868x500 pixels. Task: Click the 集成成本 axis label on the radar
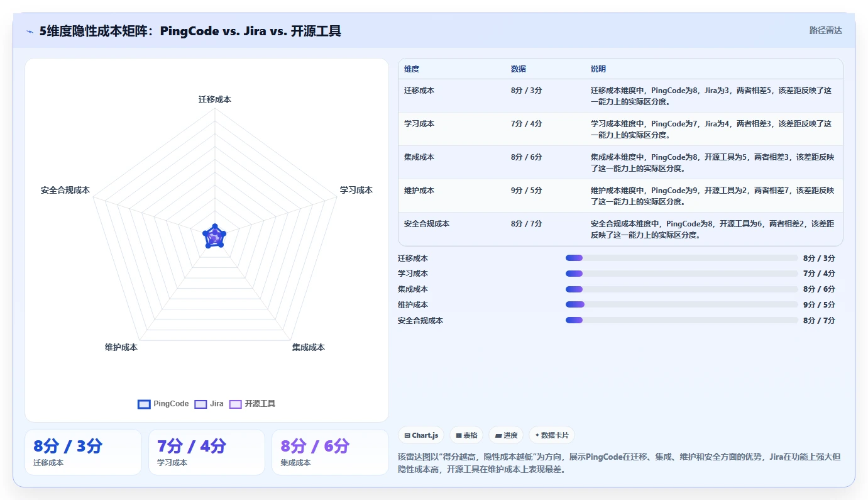tap(309, 347)
